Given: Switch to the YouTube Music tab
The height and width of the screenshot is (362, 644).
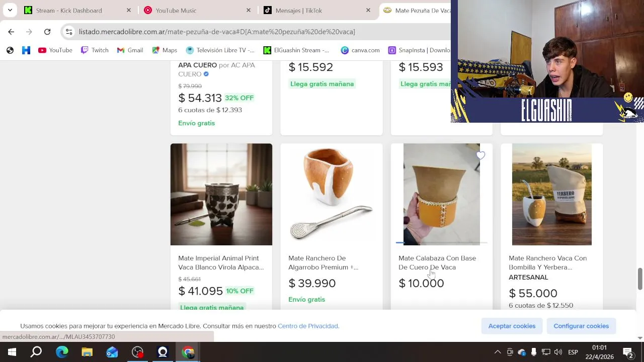Looking at the screenshot, I should (x=196, y=10).
